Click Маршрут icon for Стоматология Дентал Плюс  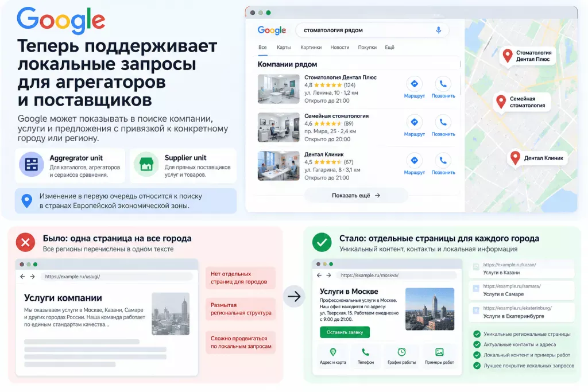pyautogui.click(x=415, y=84)
